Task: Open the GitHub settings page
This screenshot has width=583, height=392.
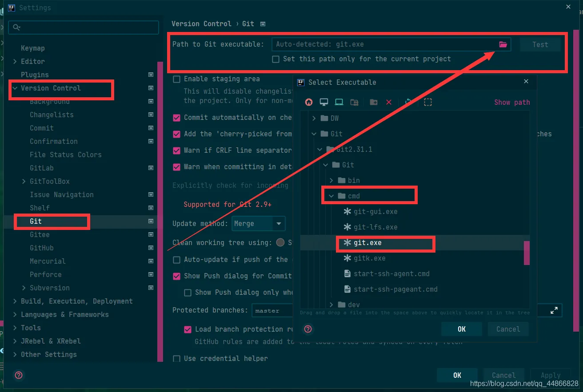Action: (x=42, y=248)
